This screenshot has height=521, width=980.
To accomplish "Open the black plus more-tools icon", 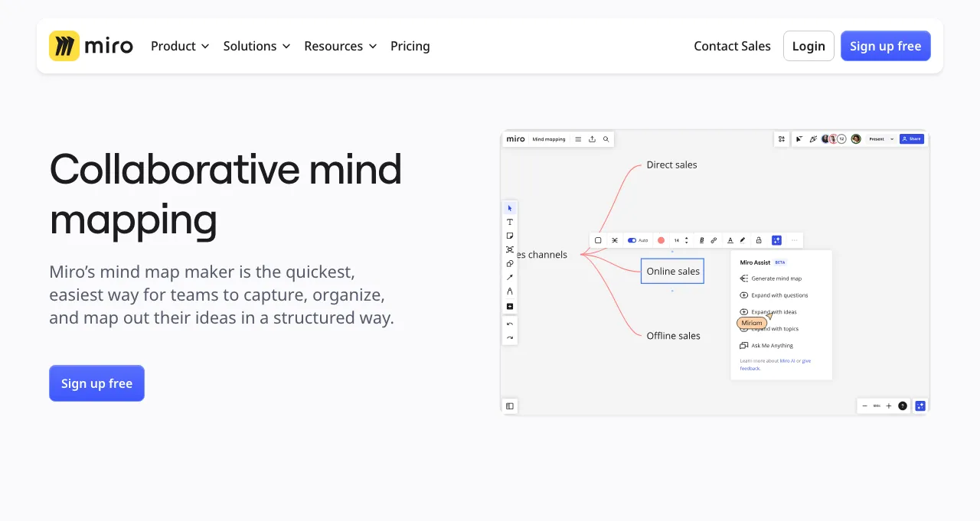I will [510, 306].
